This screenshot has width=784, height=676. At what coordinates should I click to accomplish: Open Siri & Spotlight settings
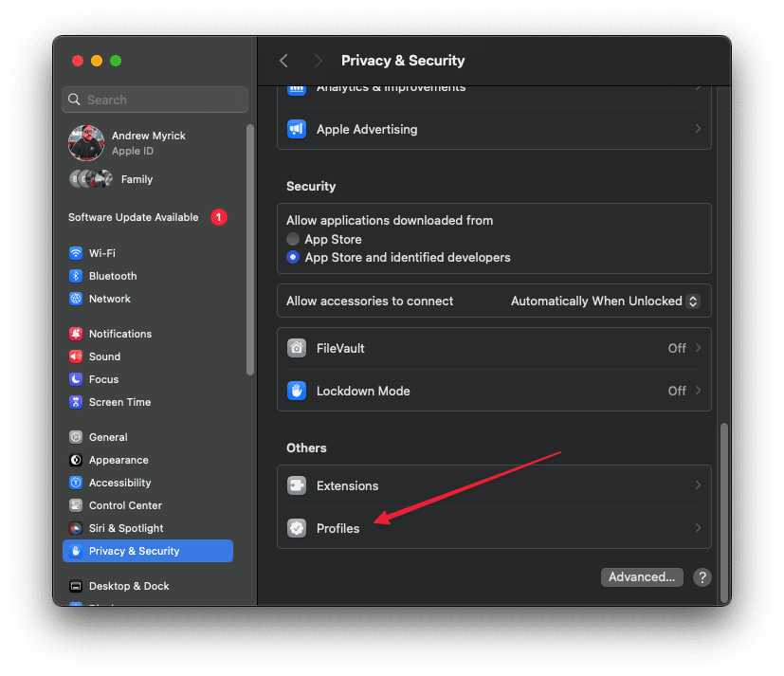coord(148,528)
